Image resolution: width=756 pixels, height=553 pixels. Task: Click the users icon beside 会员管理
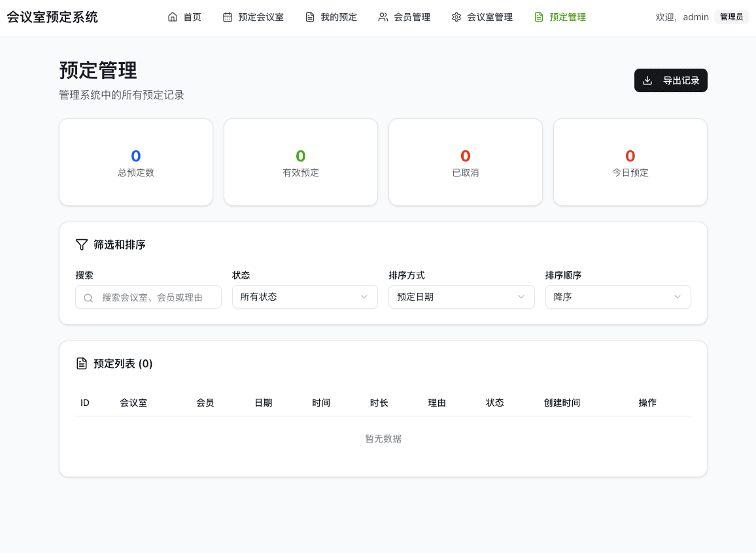pyautogui.click(x=383, y=18)
